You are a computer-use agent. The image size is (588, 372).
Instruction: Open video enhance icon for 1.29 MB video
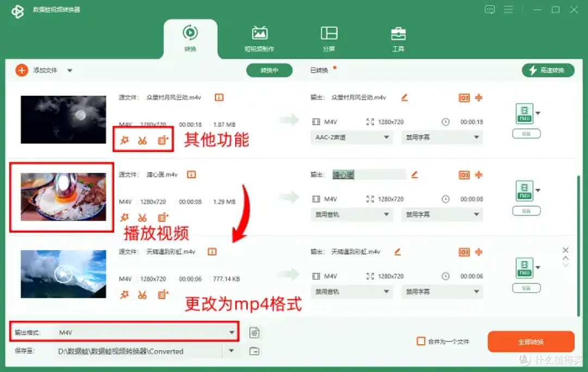[163, 217]
